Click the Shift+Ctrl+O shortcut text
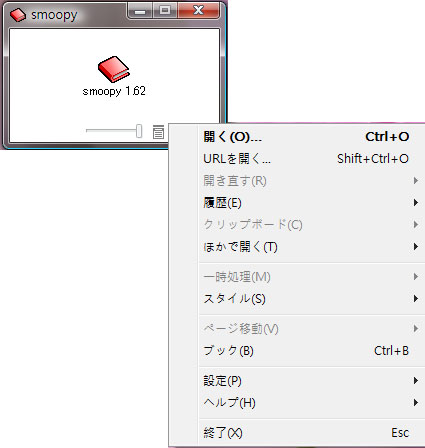 tap(373, 159)
